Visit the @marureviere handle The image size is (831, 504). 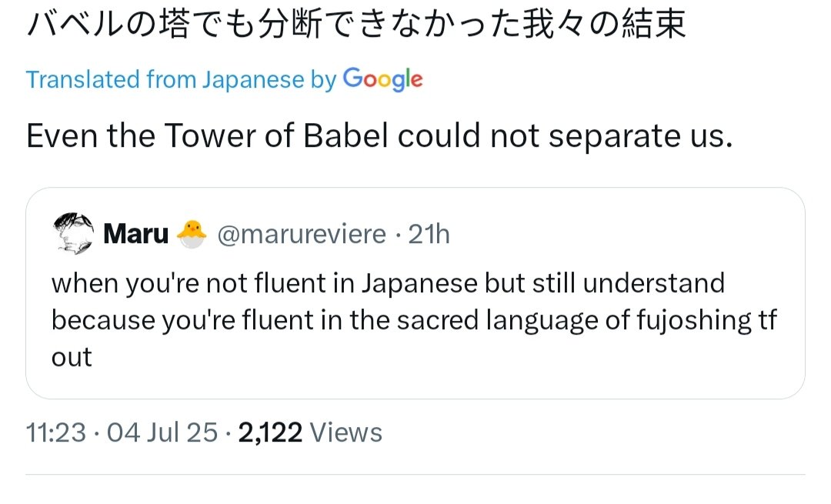301,234
